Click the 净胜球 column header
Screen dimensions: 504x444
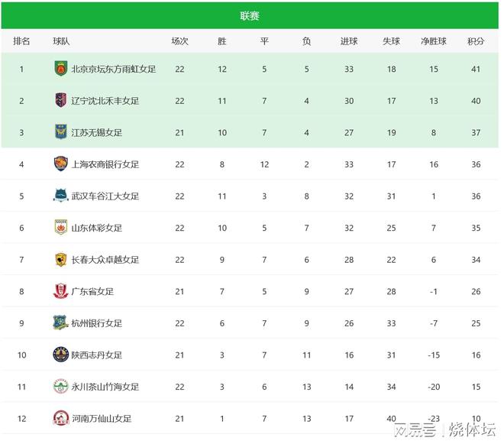click(x=433, y=41)
